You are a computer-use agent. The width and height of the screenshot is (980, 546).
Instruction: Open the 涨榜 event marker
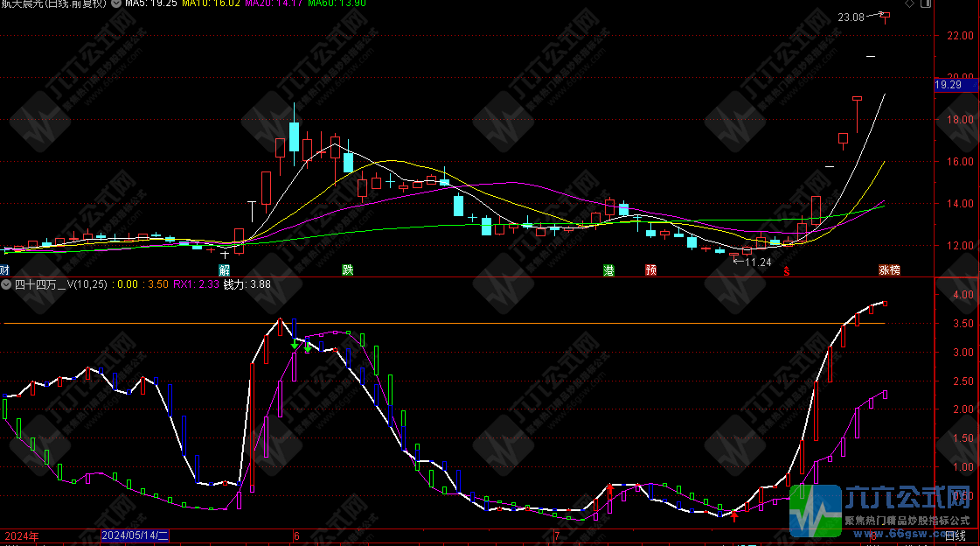(889, 270)
